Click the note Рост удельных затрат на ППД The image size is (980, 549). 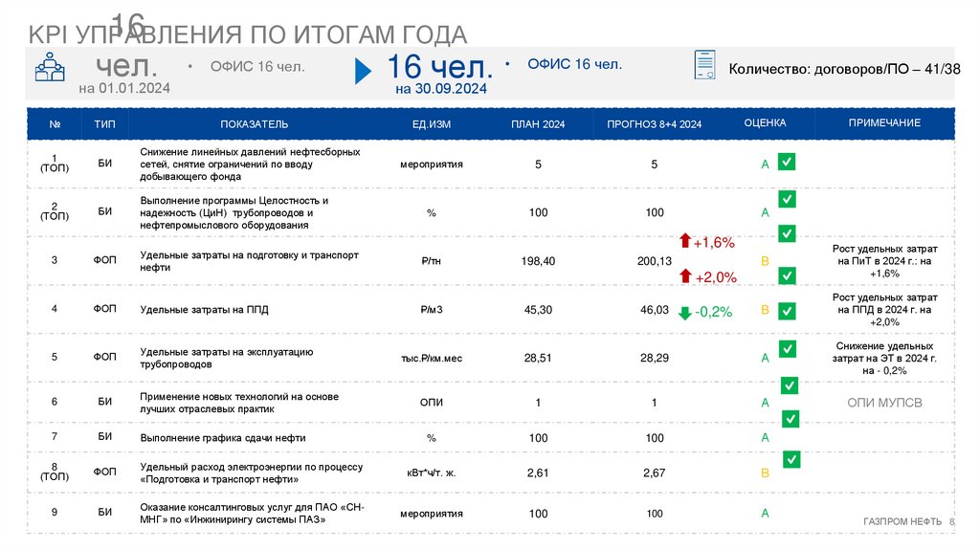884,310
